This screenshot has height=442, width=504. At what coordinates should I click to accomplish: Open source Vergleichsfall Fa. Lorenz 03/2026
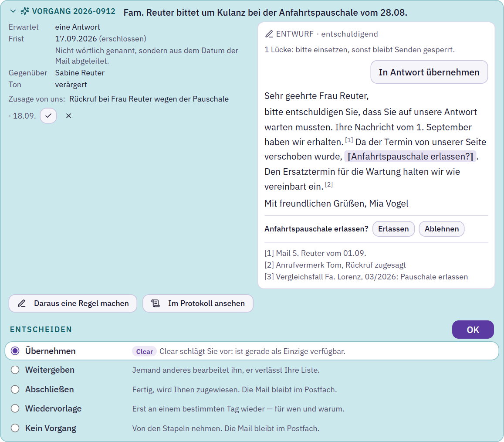point(366,277)
